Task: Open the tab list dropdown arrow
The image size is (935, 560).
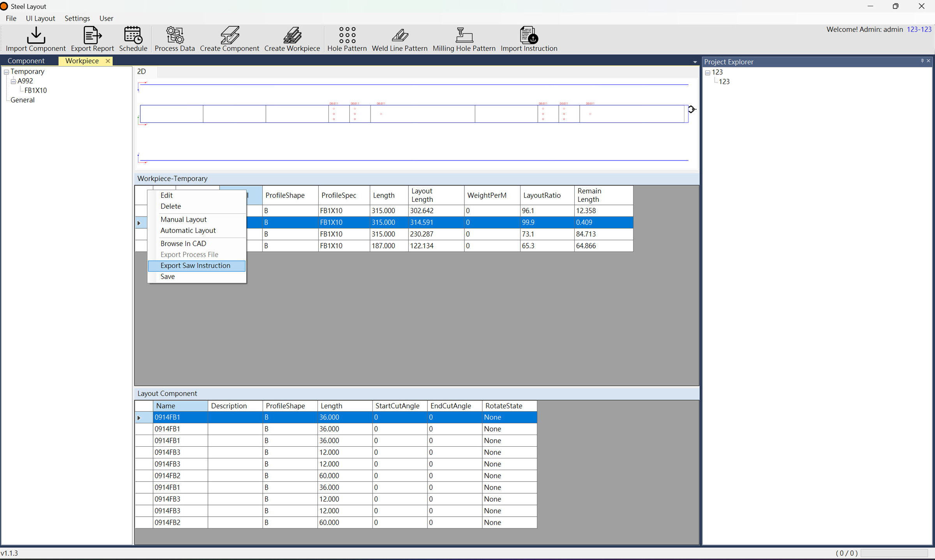Action: pyautogui.click(x=695, y=62)
